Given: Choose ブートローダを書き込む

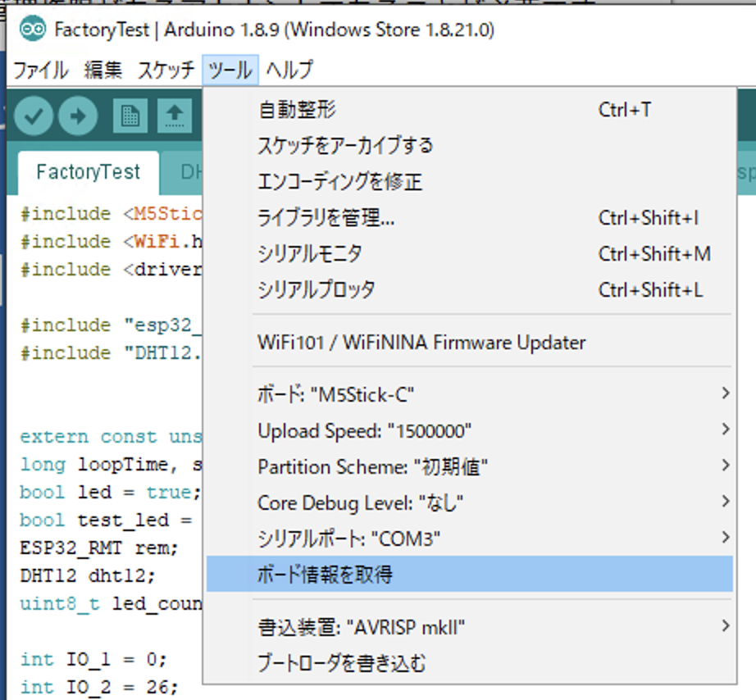Looking at the screenshot, I should click(470, 663).
